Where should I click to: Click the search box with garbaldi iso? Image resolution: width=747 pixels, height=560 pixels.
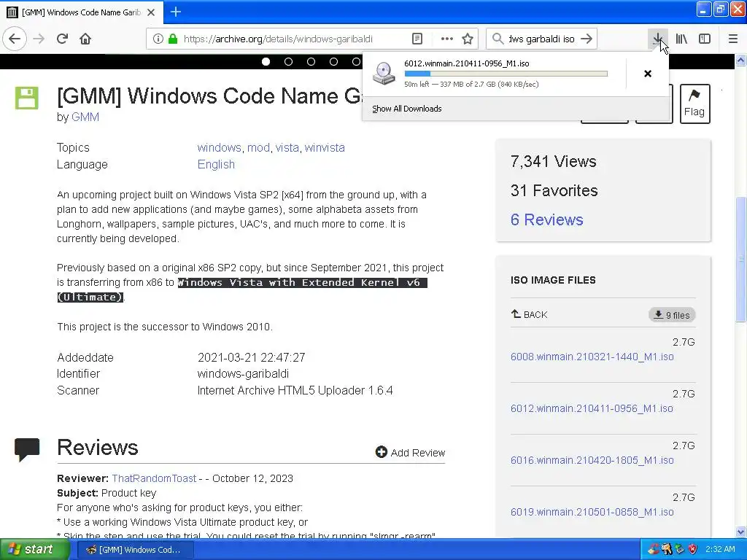pos(541,39)
